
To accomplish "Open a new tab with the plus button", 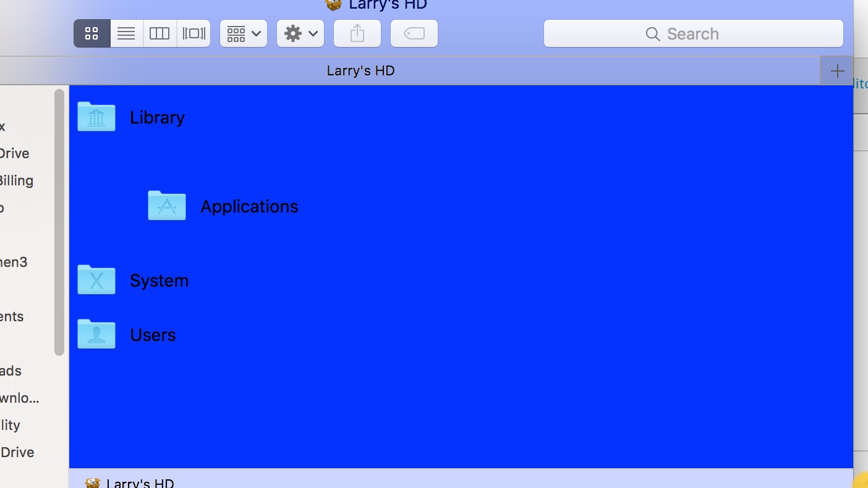I will tap(837, 70).
